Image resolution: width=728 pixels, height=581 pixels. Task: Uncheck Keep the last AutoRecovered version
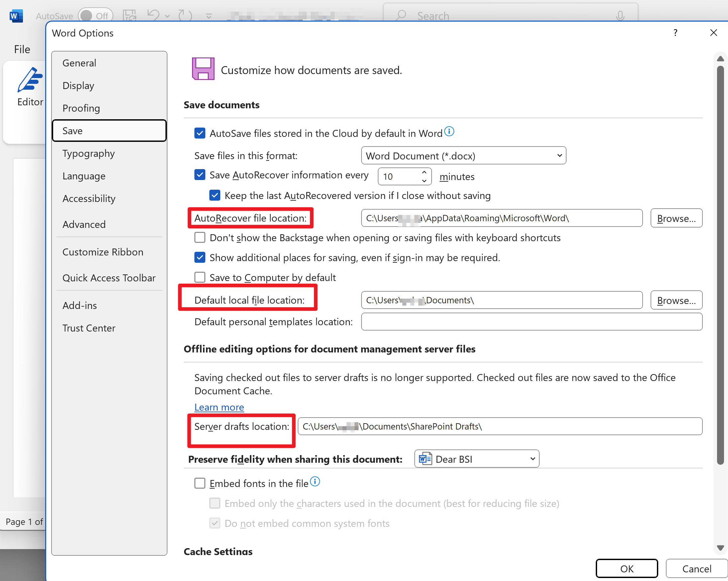(215, 195)
